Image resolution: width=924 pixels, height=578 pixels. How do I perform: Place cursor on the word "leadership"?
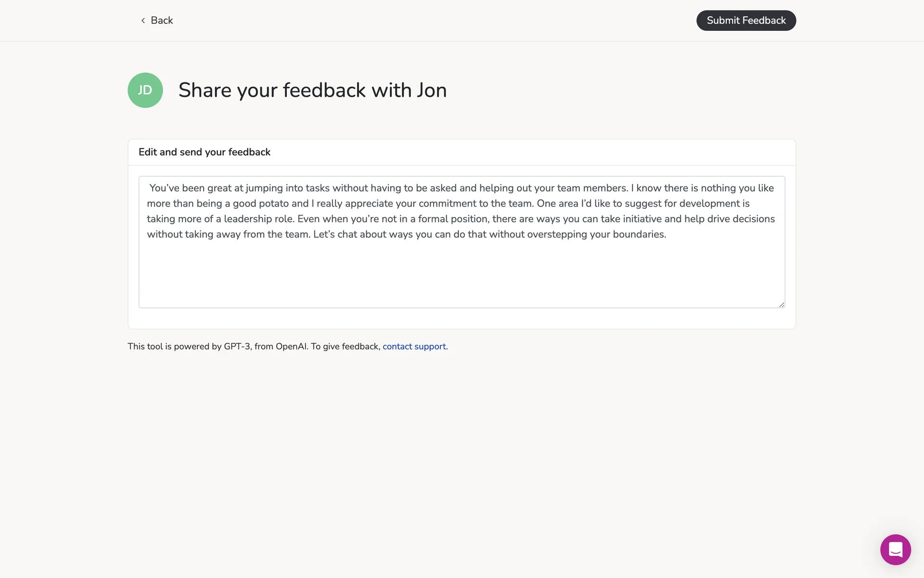(x=247, y=219)
